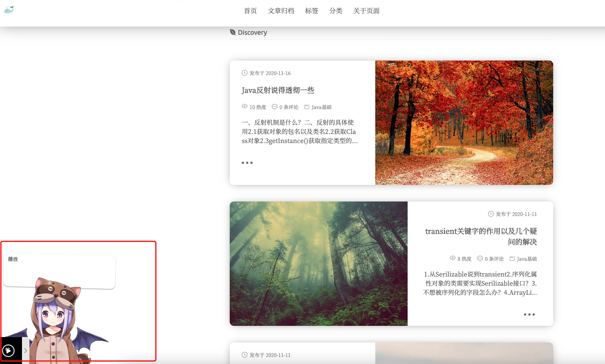Open the 首页 nav item

pyautogui.click(x=250, y=11)
